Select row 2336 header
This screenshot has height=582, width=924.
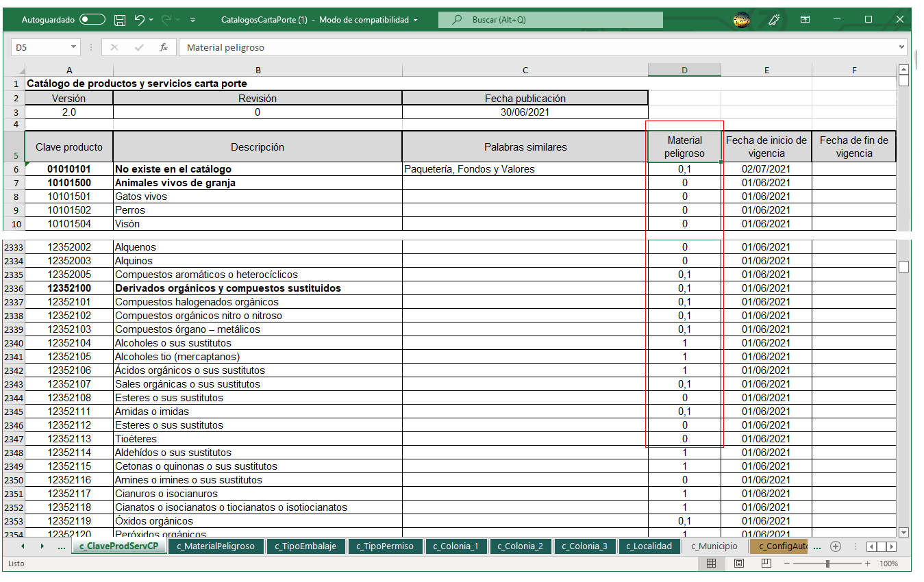(14, 288)
